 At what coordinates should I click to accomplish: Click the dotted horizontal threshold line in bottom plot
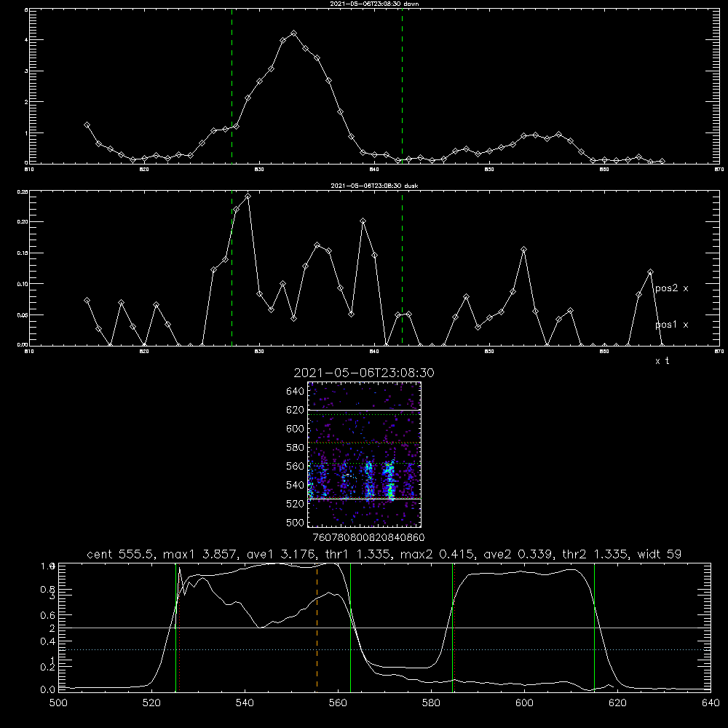[x=384, y=650]
